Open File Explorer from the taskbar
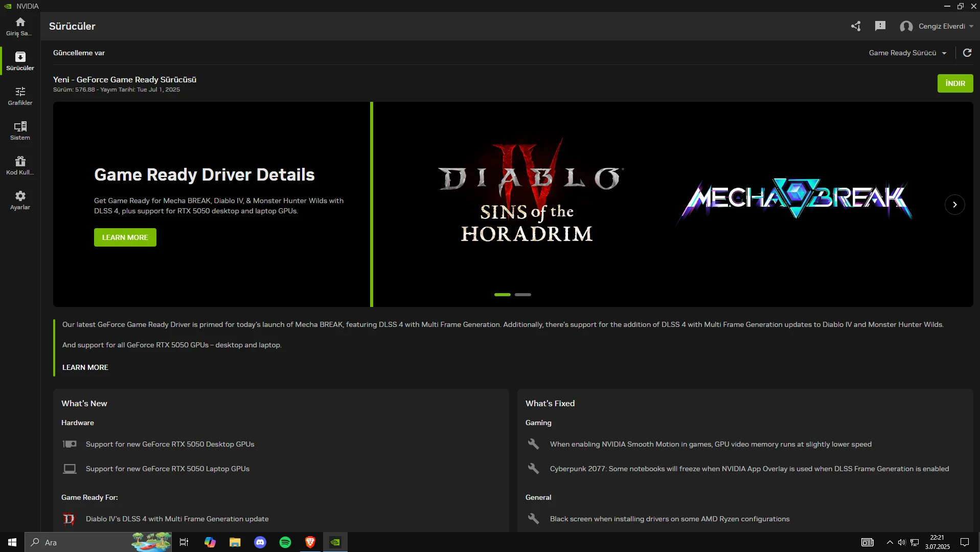 [x=235, y=542]
